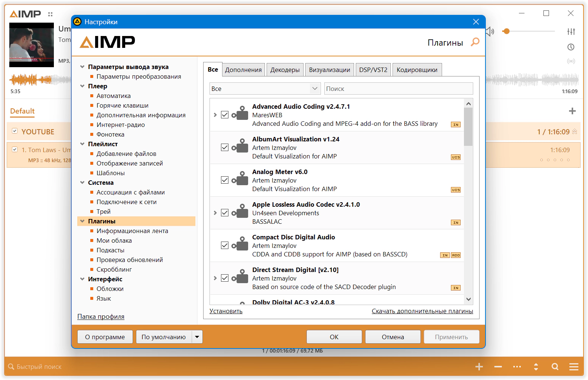The height and width of the screenshot is (380, 588).
Task: Click the bottom bar search magnifier icon
Action: coord(555,367)
